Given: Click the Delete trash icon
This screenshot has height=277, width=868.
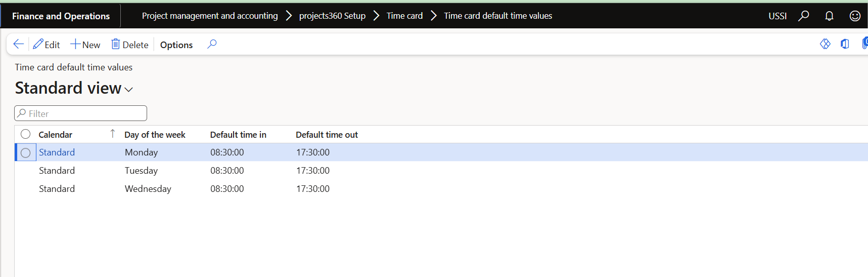Looking at the screenshot, I should (x=116, y=45).
